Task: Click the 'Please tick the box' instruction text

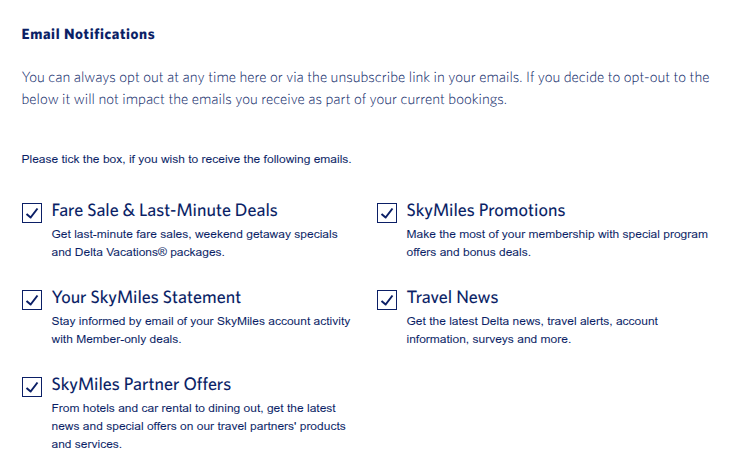Action: point(186,159)
